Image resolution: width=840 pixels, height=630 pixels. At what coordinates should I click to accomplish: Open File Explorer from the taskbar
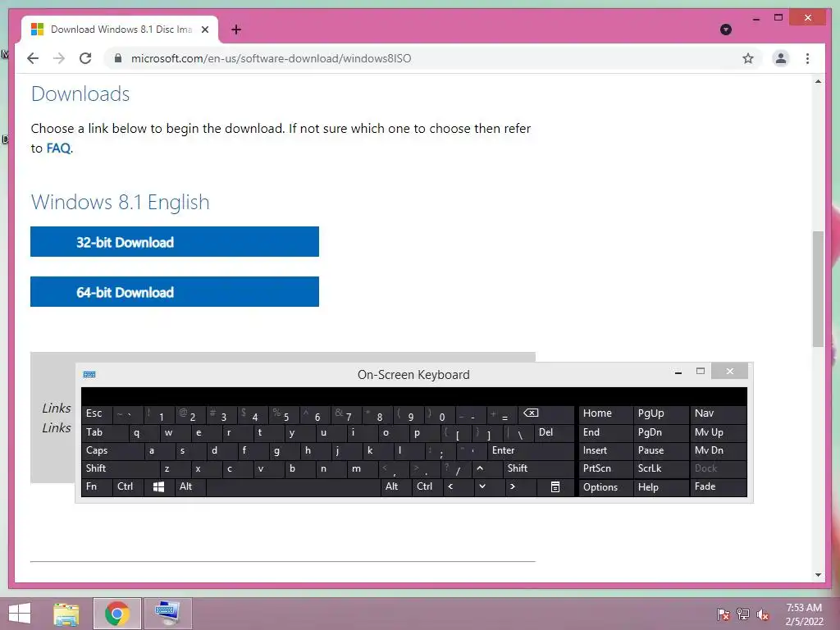[66, 614]
